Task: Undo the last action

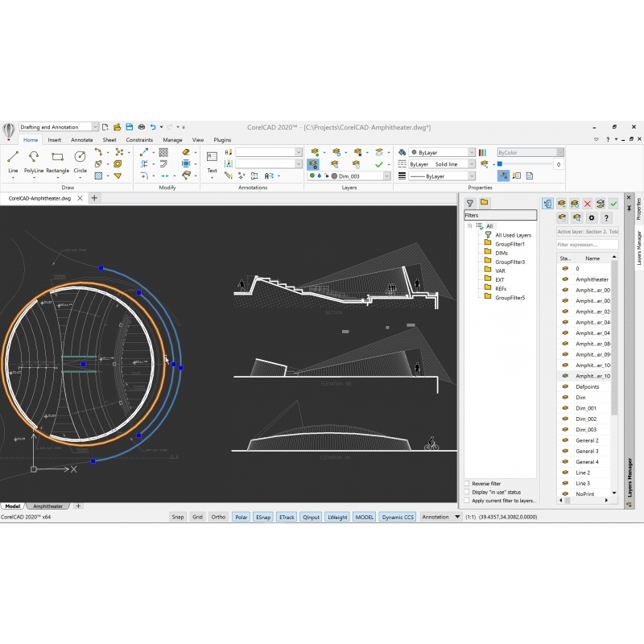Action: tap(153, 127)
